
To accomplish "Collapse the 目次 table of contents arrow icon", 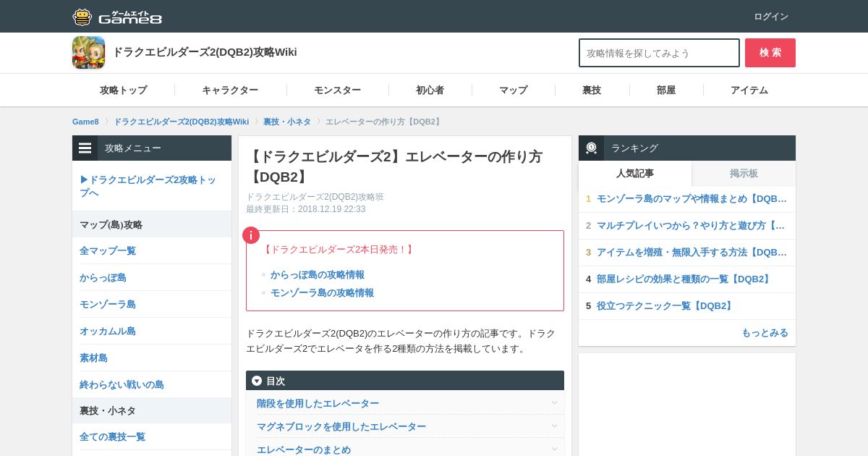I will [257, 381].
